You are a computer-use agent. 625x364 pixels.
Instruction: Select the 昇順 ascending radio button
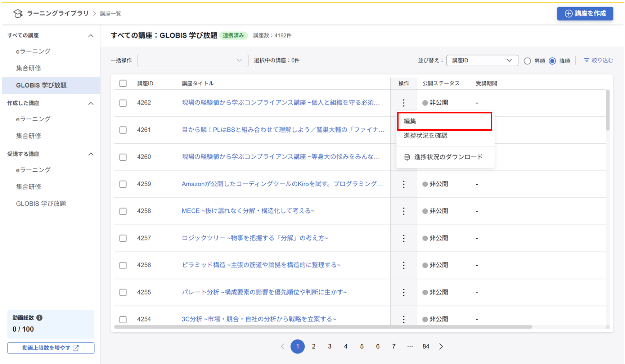click(x=527, y=61)
